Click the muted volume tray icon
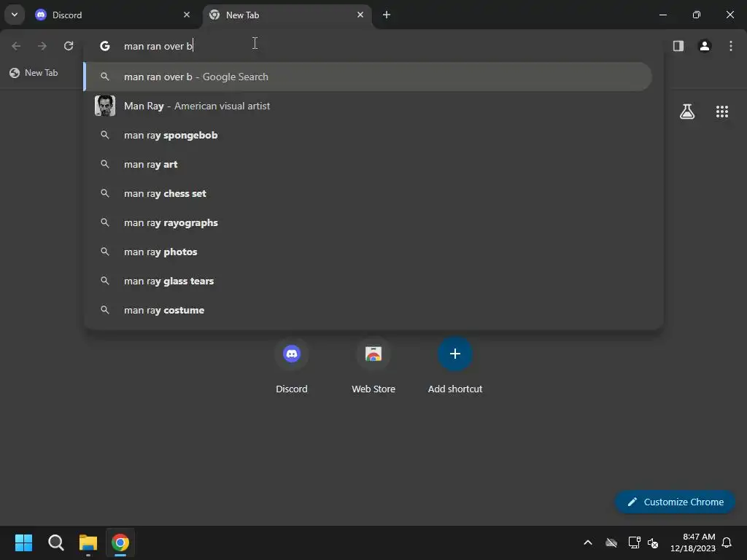This screenshot has height=560, width=747. click(x=653, y=542)
